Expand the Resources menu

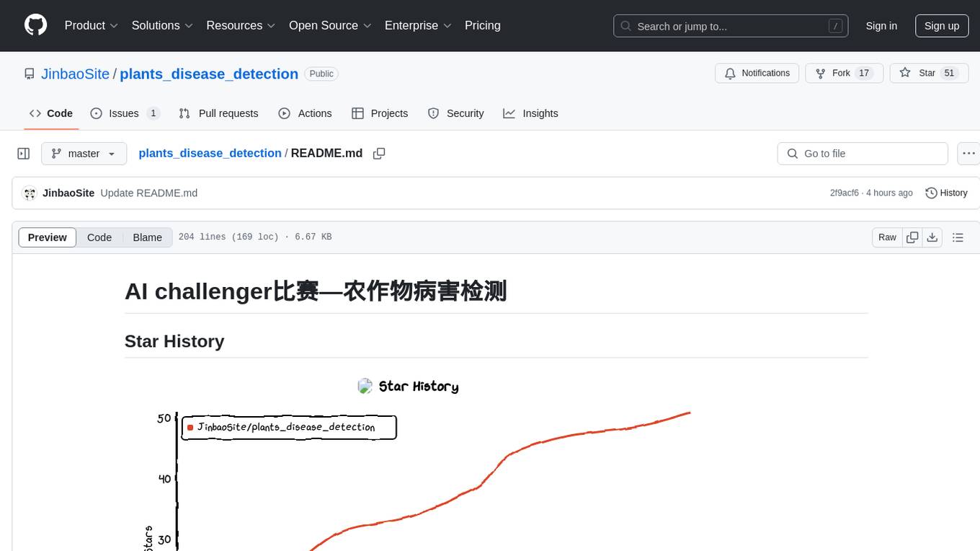coord(241,25)
